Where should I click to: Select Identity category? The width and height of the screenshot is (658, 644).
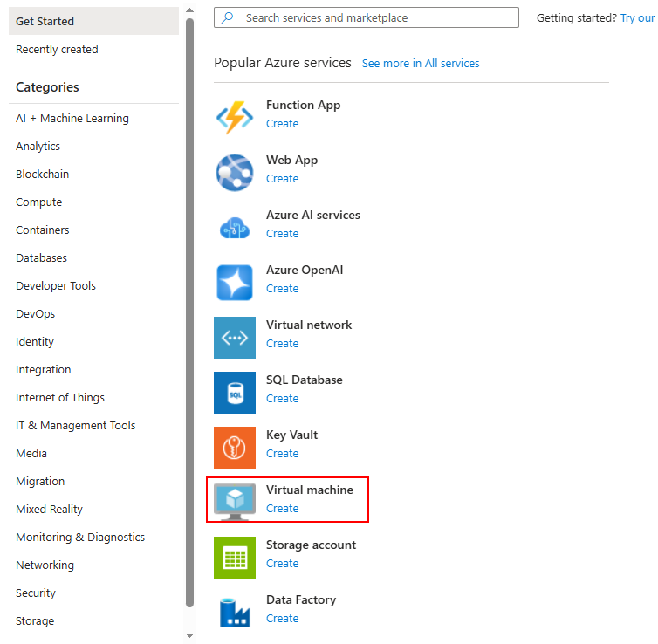pyautogui.click(x=35, y=342)
